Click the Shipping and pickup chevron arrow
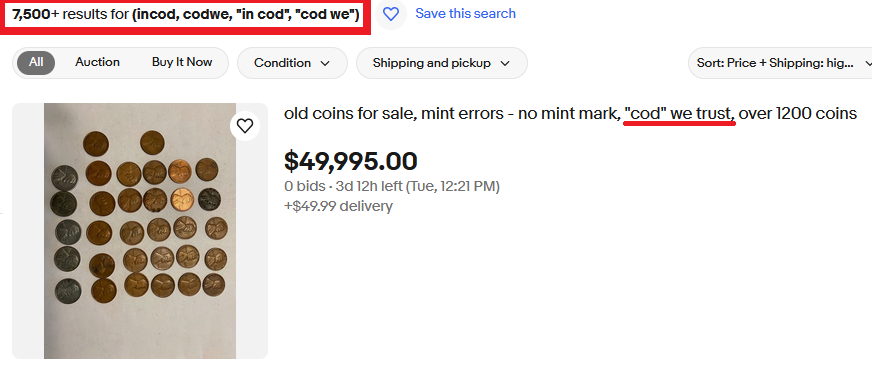Image resolution: width=872 pixels, height=365 pixels. (x=505, y=63)
